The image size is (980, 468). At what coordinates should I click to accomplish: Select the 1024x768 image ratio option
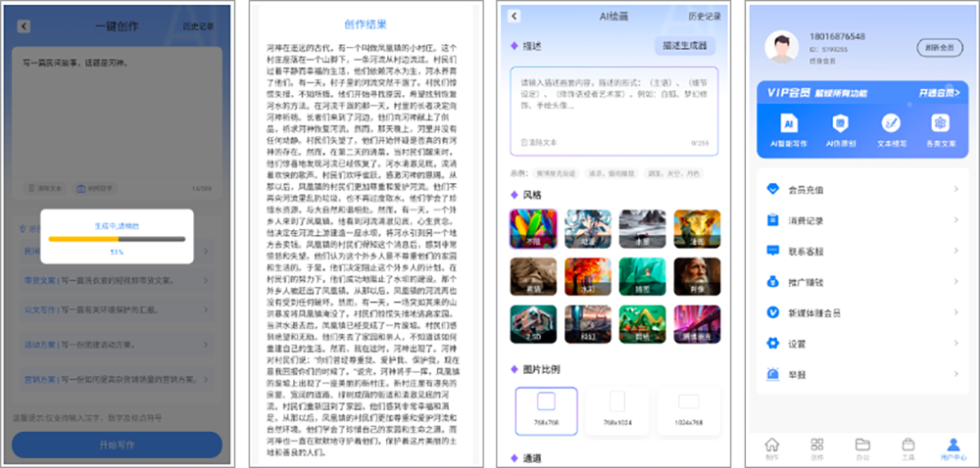click(688, 410)
